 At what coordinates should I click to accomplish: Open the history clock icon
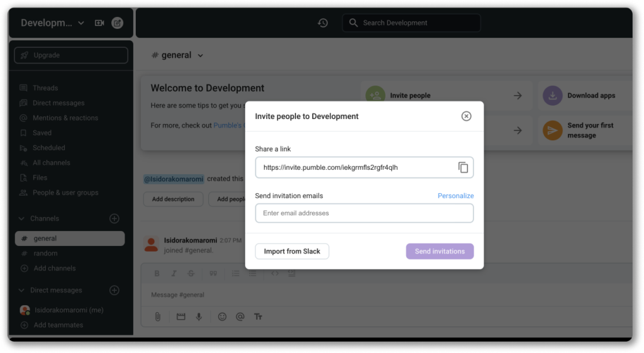(323, 23)
